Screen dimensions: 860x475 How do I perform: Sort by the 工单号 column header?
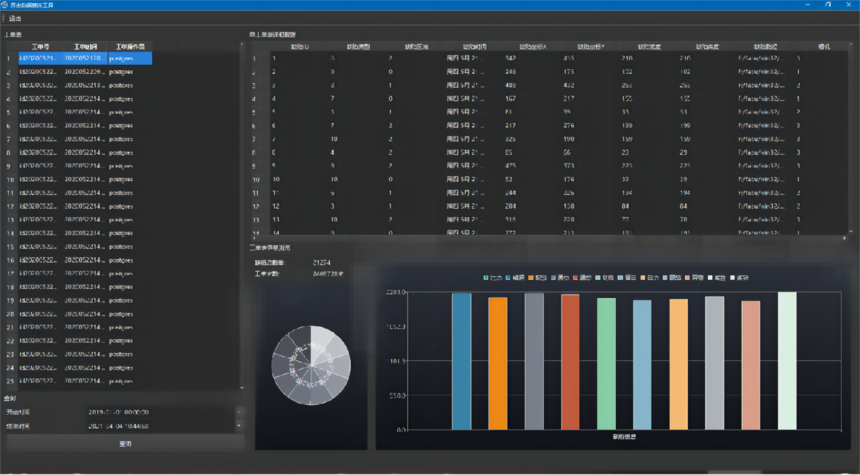(x=41, y=46)
